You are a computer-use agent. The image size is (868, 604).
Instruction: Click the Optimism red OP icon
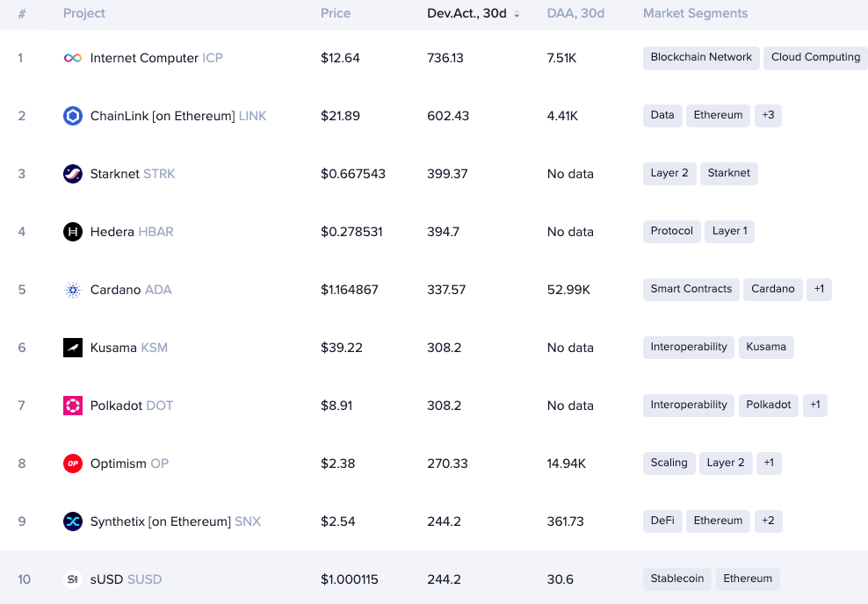click(73, 464)
